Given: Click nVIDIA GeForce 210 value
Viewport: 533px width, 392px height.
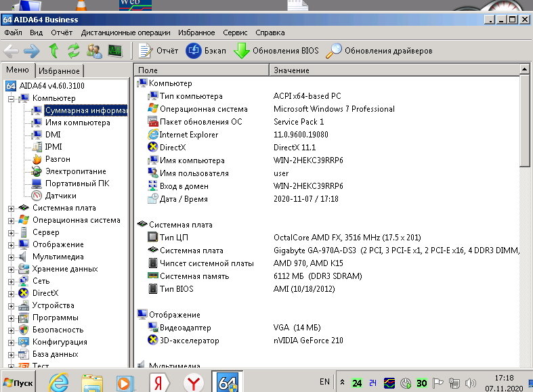Looking at the screenshot, I should [x=308, y=341].
